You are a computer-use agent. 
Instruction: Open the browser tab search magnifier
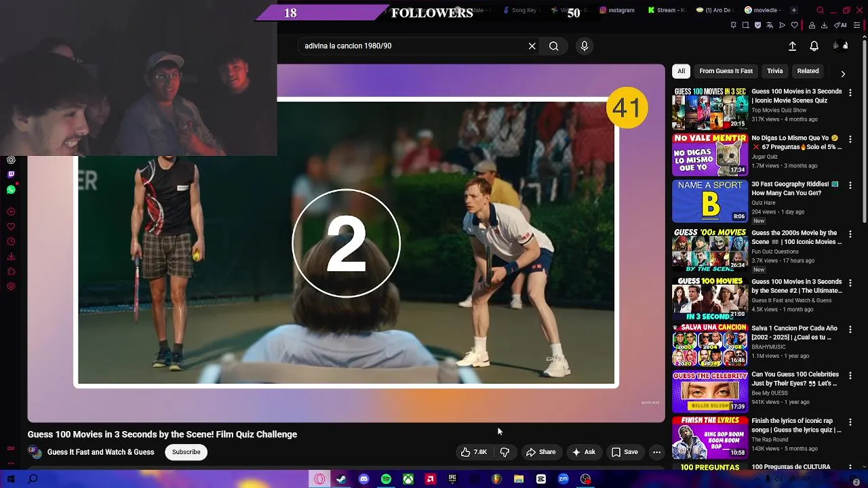[x=821, y=10]
